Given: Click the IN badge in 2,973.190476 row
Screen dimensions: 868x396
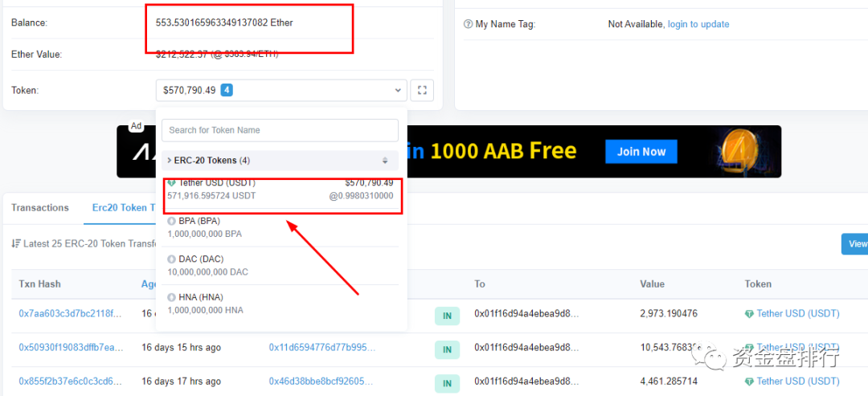Looking at the screenshot, I should click(448, 316).
